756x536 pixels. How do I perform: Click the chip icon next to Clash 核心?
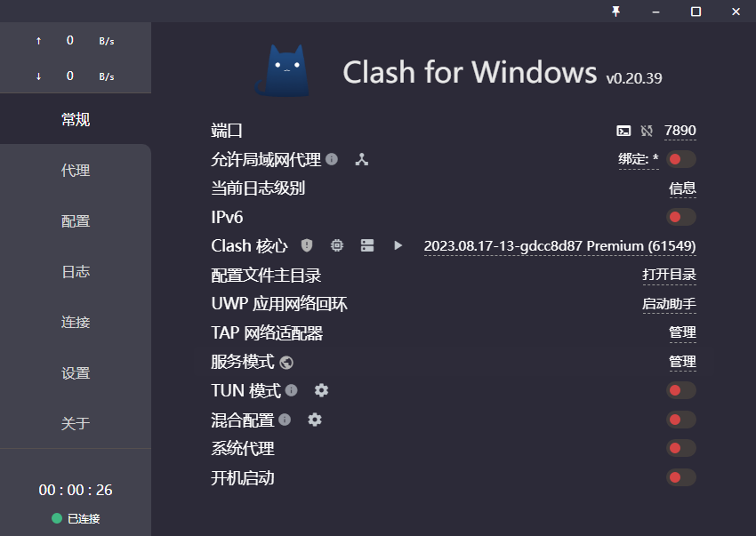tap(337, 246)
